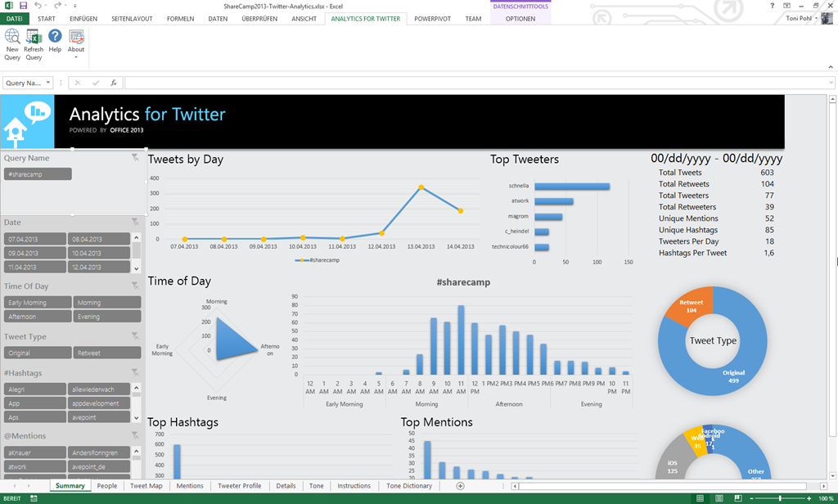Open the EINFÜGEN ribbon tab

coord(83,18)
